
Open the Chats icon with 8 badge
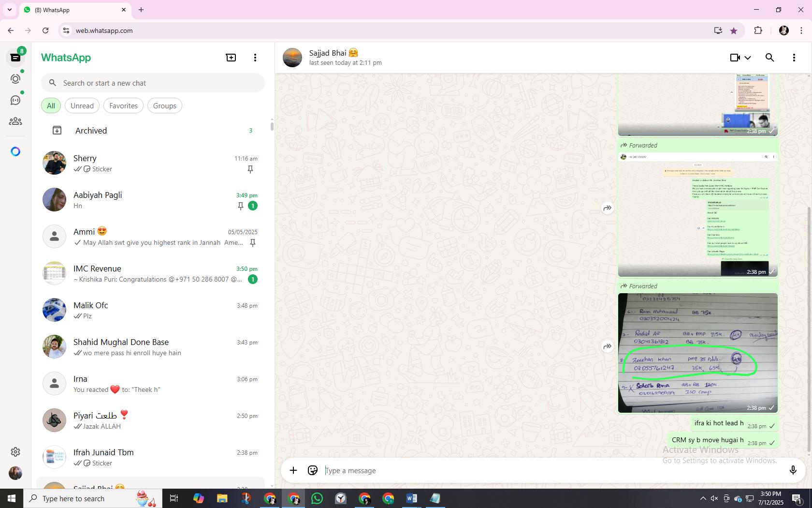(15, 57)
